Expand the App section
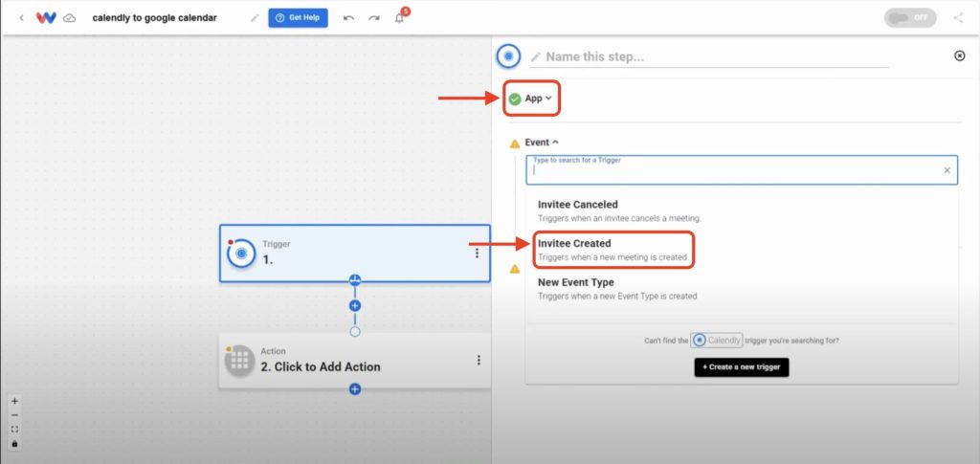 (x=538, y=98)
